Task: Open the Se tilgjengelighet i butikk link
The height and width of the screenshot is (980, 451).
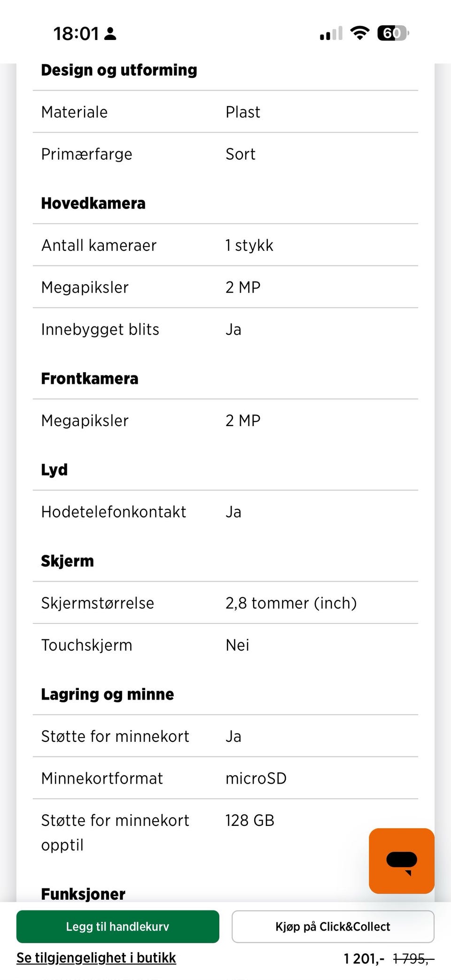Action: click(x=96, y=958)
